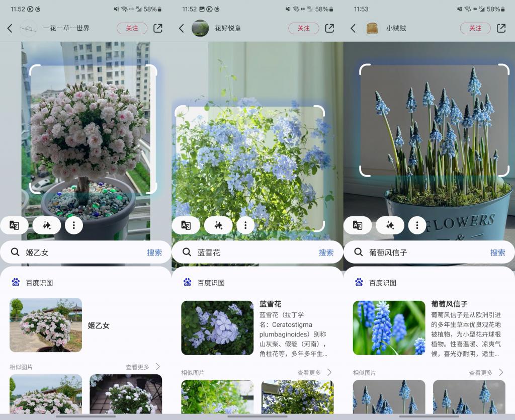
Task: Open the AI sparkle tool on the 蓝雪花 screen
Action: [218, 225]
